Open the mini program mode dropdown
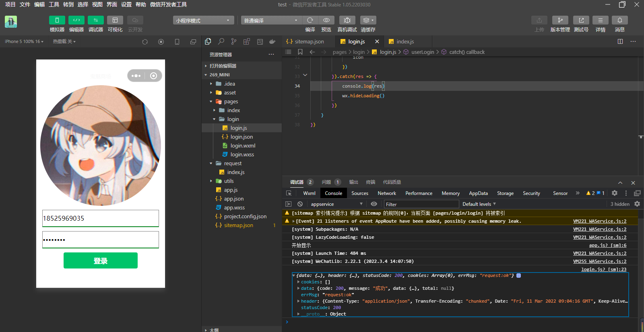This screenshot has width=644, height=332. click(x=204, y=20)
